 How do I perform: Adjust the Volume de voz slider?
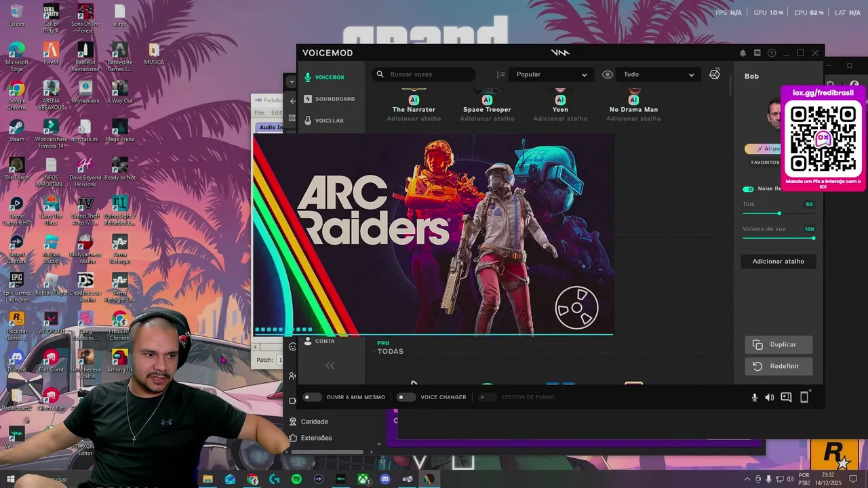coord(778,238)
